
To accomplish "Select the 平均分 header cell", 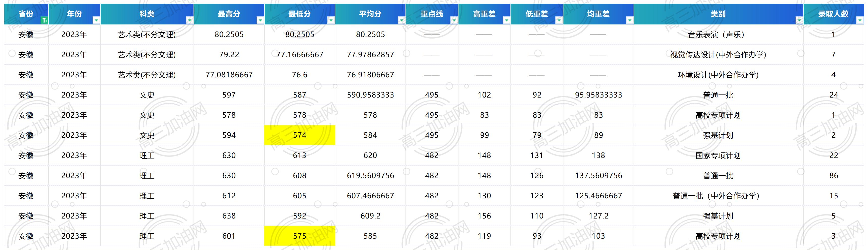I will pos(370,14).
